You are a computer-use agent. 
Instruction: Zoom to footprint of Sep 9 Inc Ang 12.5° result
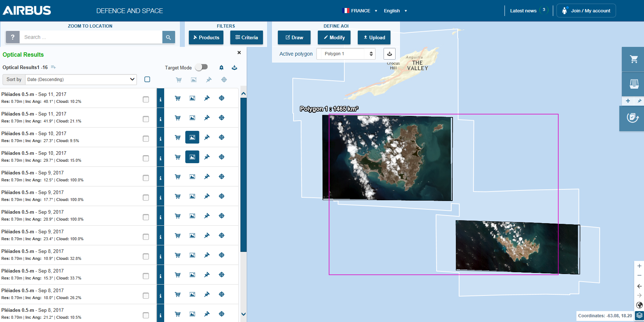222,177
